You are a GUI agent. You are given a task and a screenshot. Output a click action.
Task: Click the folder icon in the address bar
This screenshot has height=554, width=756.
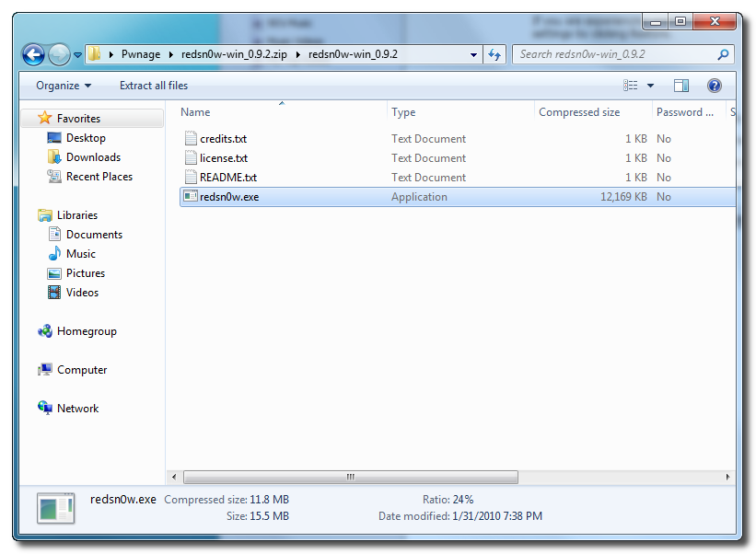(95, 54)
